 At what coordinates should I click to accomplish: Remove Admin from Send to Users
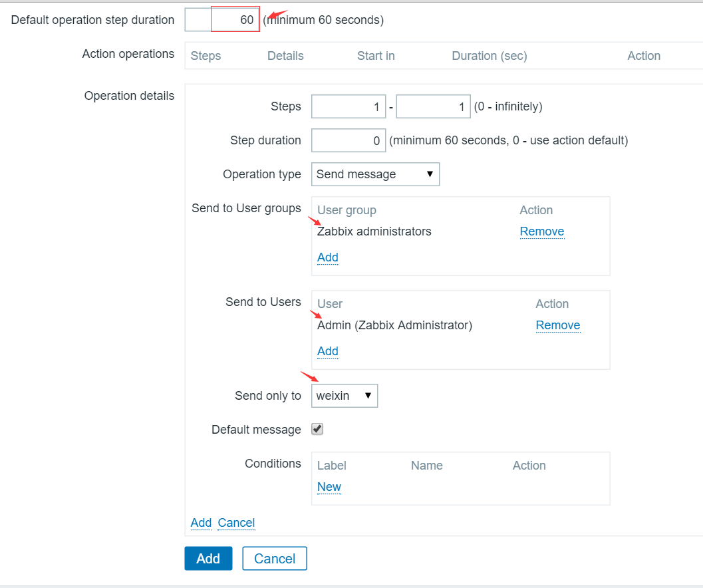(x=557, y=325)
